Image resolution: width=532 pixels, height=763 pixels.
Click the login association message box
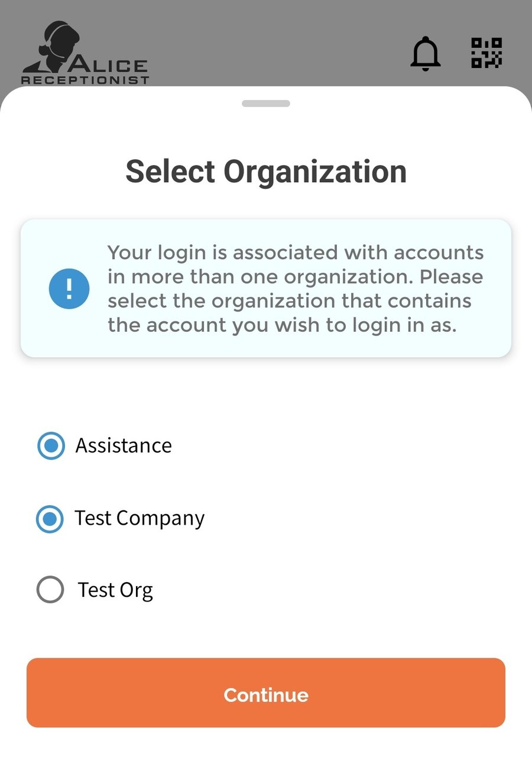point(266,288)
